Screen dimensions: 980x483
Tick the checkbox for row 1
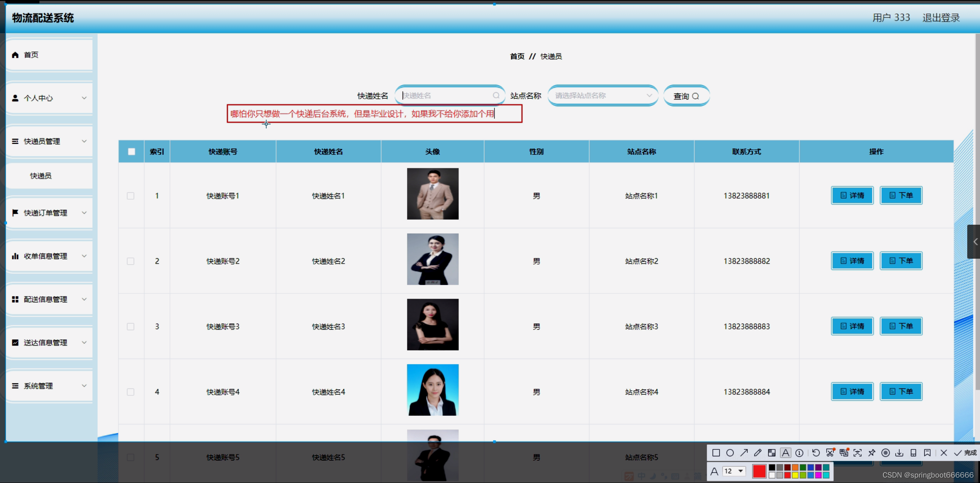[131, 196]
